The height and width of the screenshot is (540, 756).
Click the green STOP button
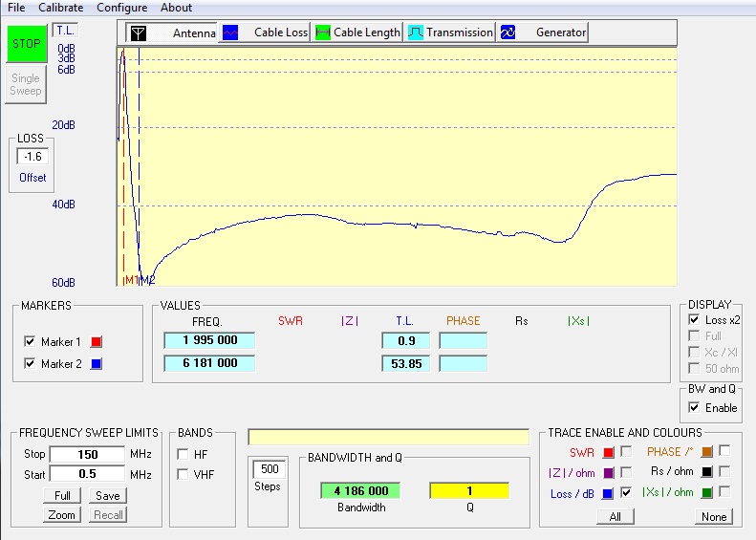click(26, 43)
